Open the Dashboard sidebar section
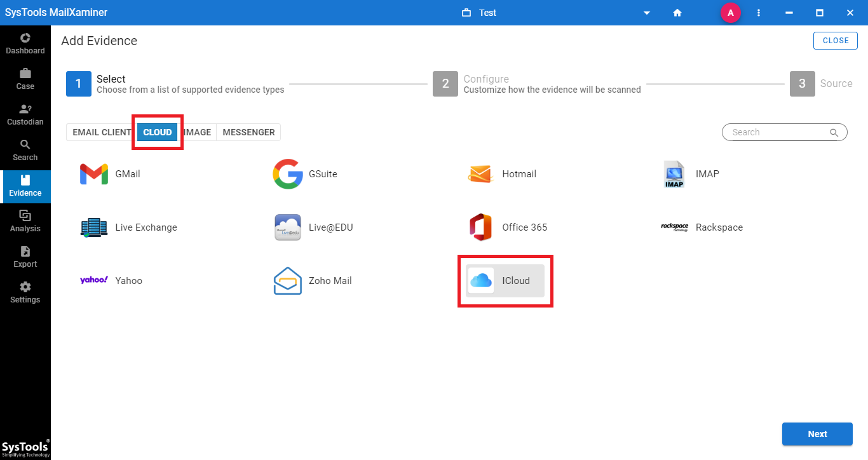 (x=25, y=43)
